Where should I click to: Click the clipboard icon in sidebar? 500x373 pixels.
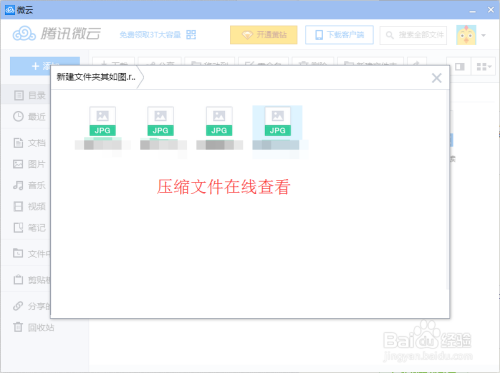[x=18, y=280]
